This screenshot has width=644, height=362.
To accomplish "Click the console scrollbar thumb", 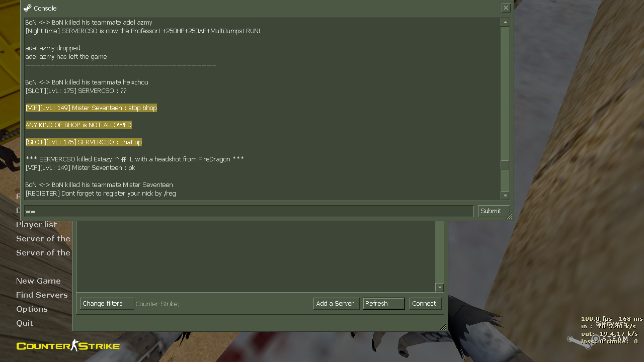I will click(505, 165).
